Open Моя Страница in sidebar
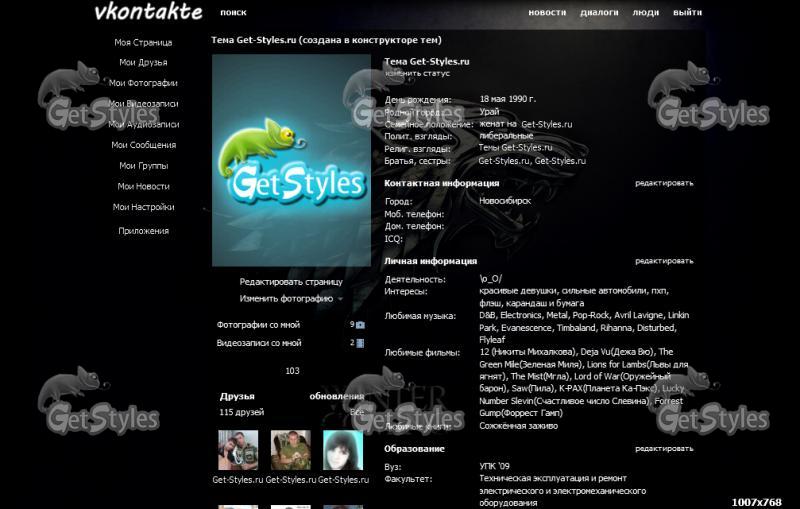Image resolution: width=800 pixels, height=509 pixels. pyautogui.click(x=143, y=42)
